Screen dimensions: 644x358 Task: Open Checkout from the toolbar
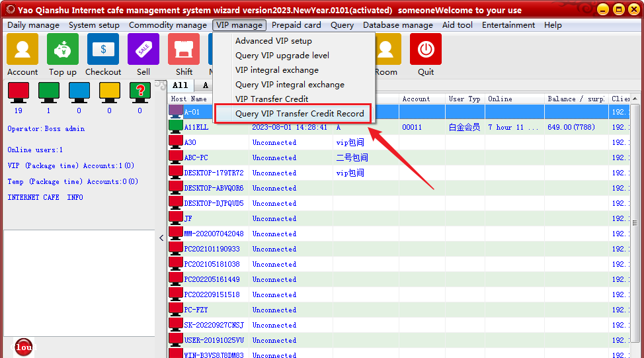(103, 50)
